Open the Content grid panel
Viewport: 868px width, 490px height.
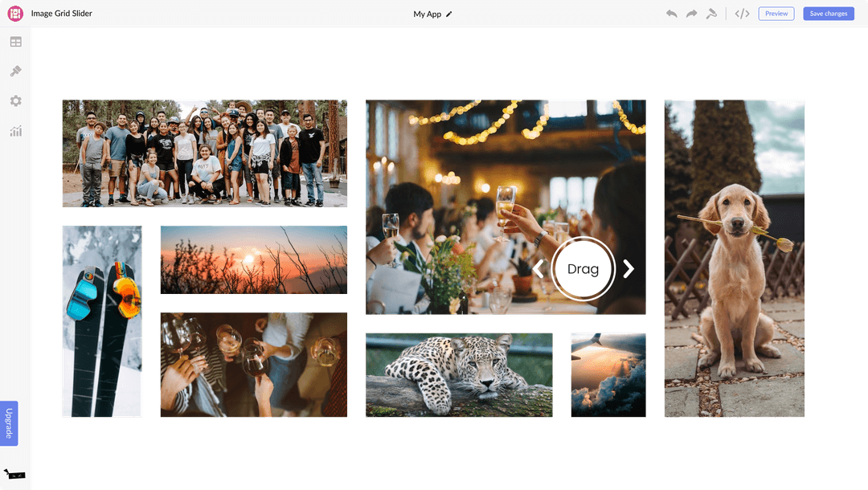tap(15, 41)
